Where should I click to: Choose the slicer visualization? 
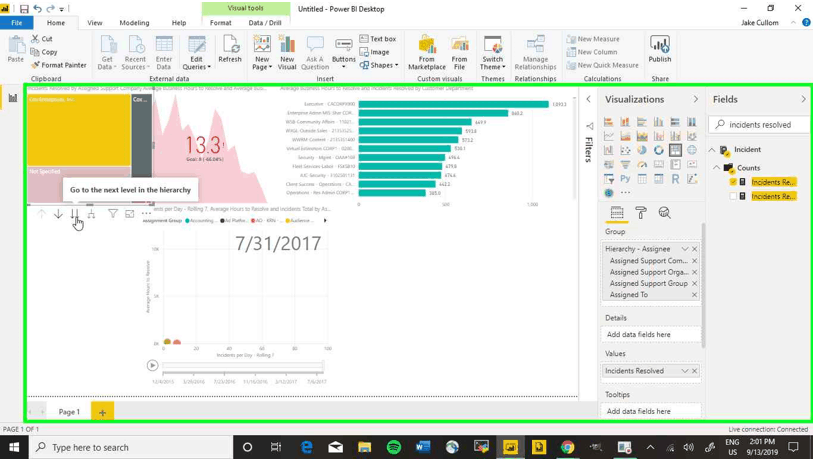(x=608, y=179)
